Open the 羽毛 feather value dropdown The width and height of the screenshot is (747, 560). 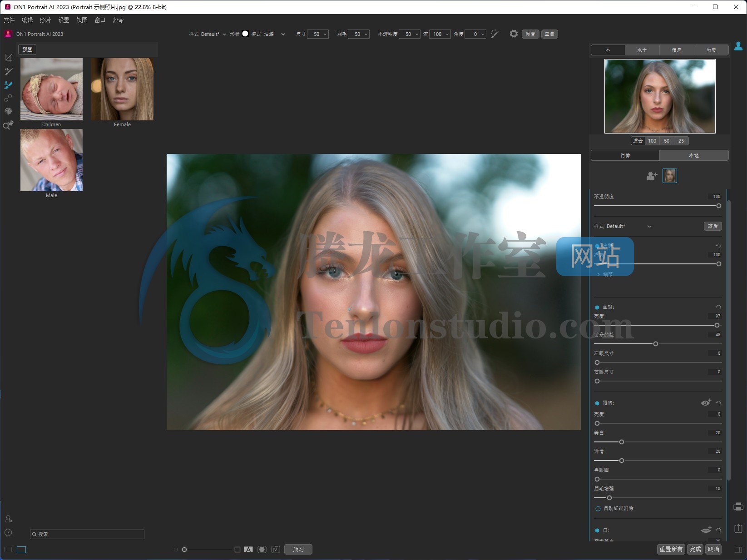click(359, 34)
